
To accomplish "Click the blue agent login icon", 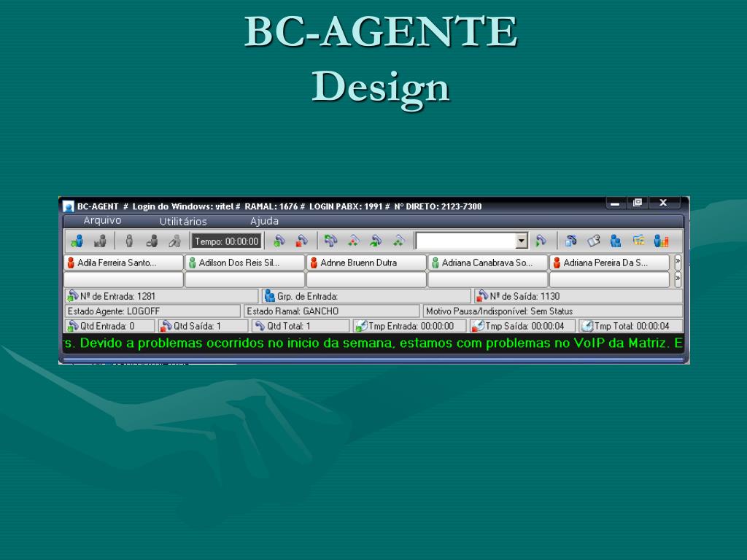I will click(x=77, y=241).
